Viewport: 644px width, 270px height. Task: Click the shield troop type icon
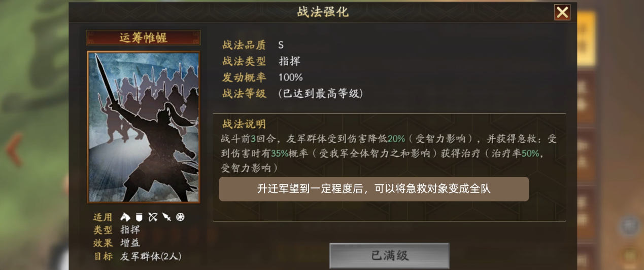[x=139, y=217]
